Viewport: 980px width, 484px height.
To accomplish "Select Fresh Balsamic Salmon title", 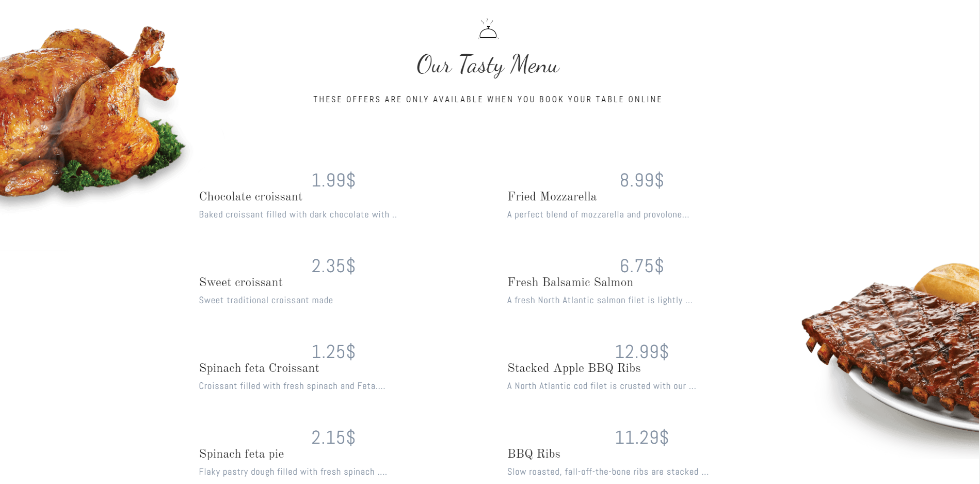I will (x=570, y=283).
